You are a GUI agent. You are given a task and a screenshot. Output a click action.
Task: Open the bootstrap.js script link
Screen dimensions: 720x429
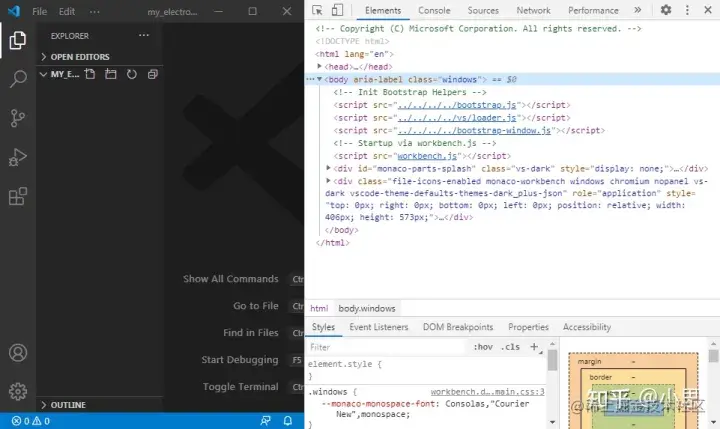pyautogui.click(x=457, y=105)
